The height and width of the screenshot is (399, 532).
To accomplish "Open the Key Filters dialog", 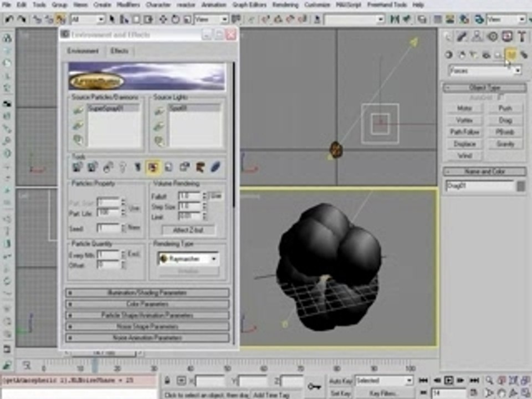I will (383, 393).
